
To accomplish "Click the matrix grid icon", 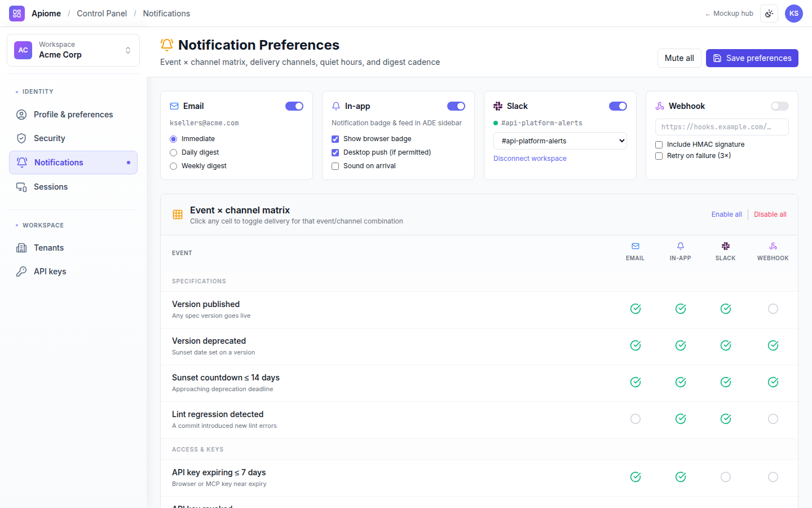I will 178,214.
